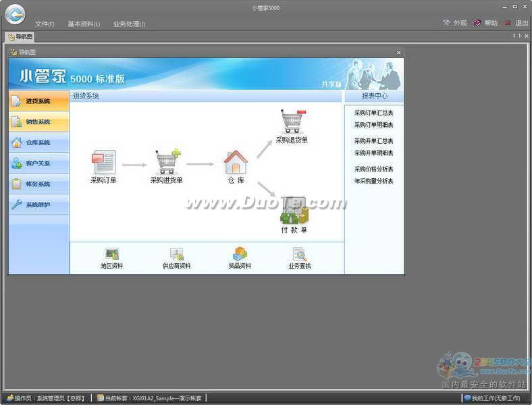Click the 当前帐套 account set icon
This screenshot has width=532, height=405.
click(101, 398)
